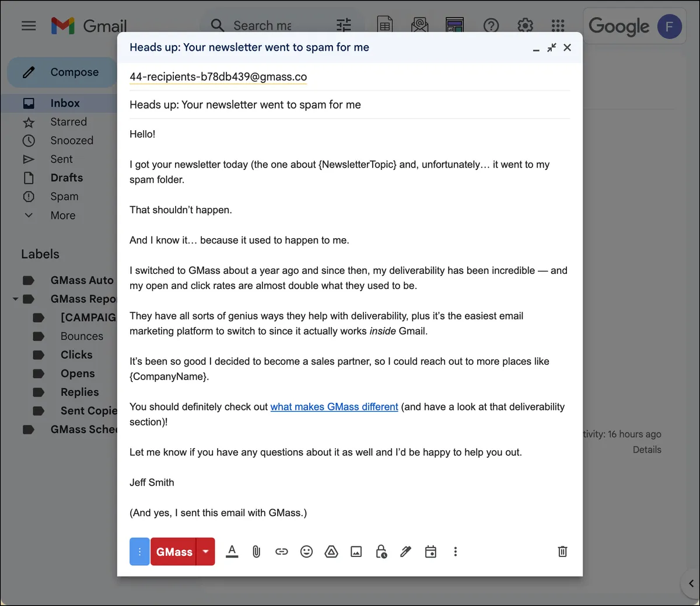Click the GMass spreadsheet icon in header
This screenshot has width=700, height=606.
pyautogui.click(x=385, y=25)
